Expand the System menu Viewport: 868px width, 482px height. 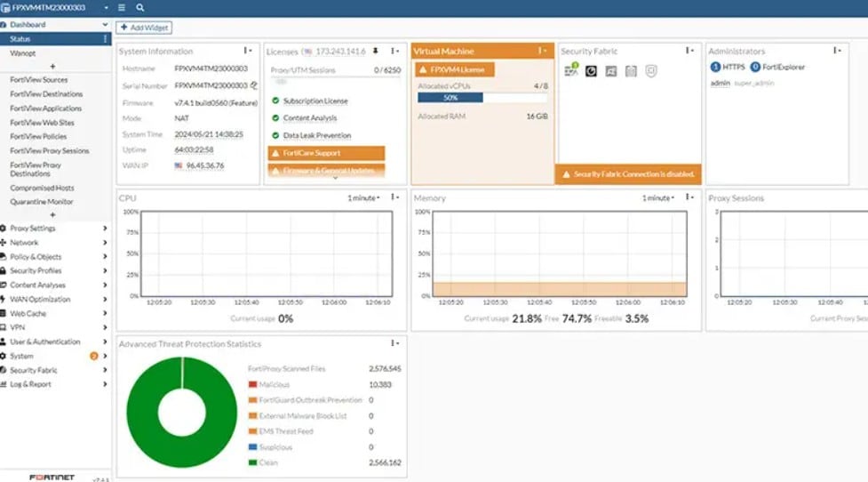point(53,356)
